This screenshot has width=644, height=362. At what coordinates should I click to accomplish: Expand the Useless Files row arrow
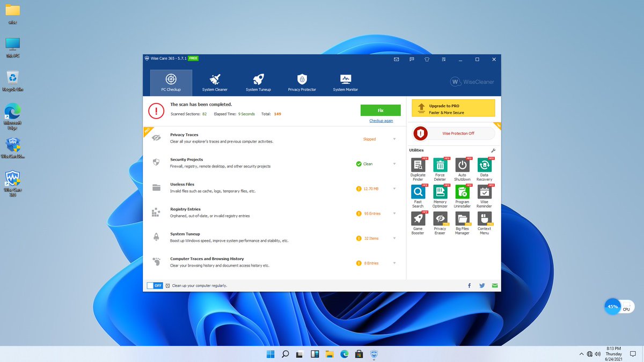coord(394,189)
